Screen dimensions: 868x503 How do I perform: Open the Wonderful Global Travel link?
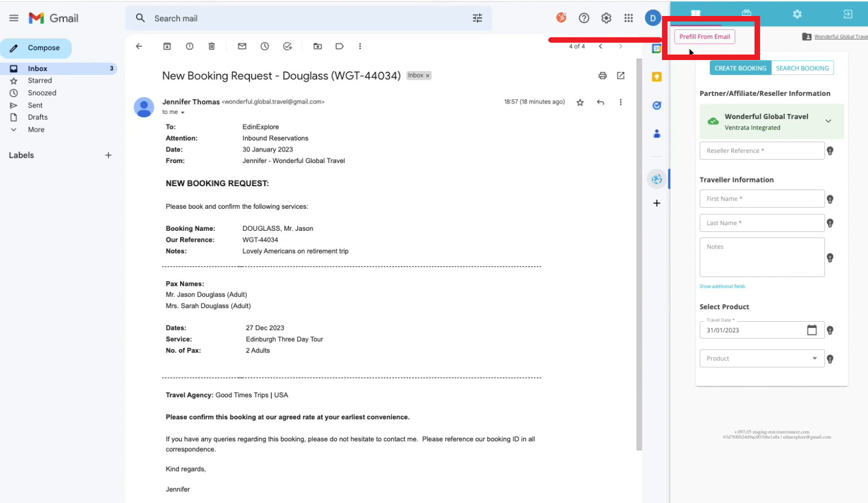pos(841,37)
